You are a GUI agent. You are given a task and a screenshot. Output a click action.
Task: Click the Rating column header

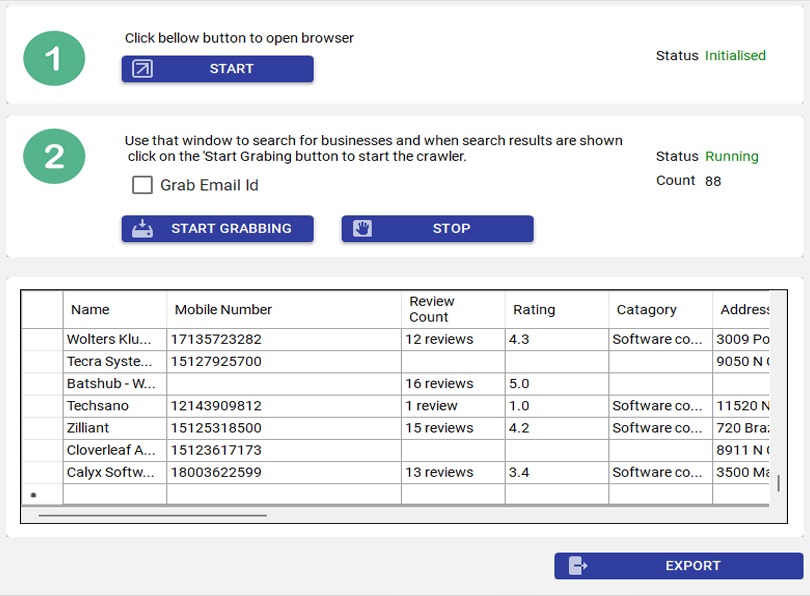pos(557,309)
